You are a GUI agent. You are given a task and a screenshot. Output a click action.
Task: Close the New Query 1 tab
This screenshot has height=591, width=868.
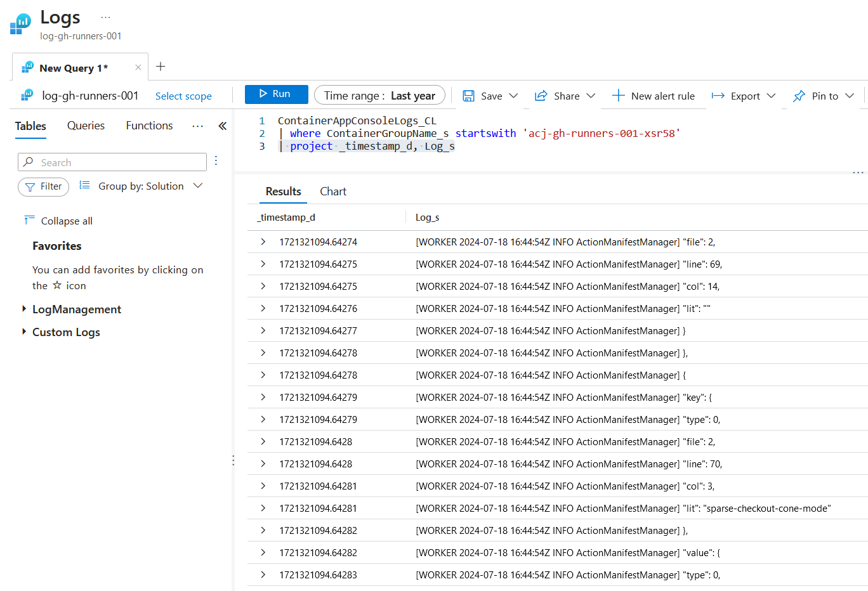click(x=138, y=67)
